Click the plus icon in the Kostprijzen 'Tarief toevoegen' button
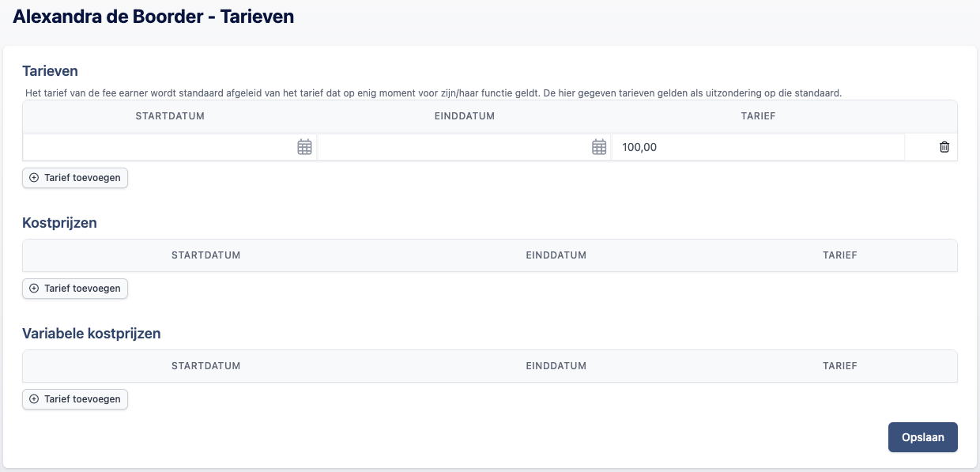Image resolution: width=980 pixels, height=472 pixels. pyautogui.click(x=34, y=289)
